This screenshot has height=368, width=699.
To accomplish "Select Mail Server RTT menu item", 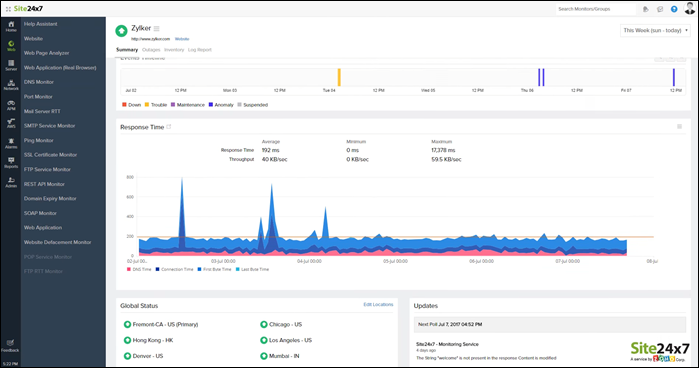I will coord(42,112).
